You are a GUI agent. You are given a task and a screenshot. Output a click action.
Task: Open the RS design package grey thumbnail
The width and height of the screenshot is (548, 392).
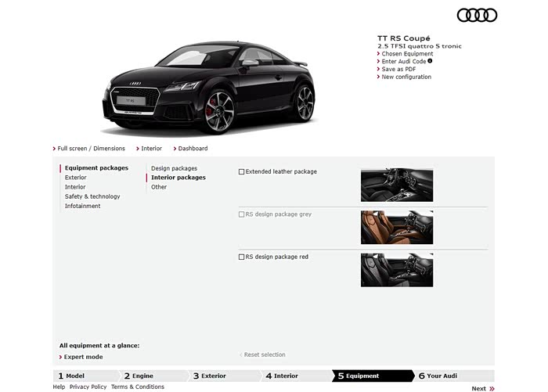397,228
